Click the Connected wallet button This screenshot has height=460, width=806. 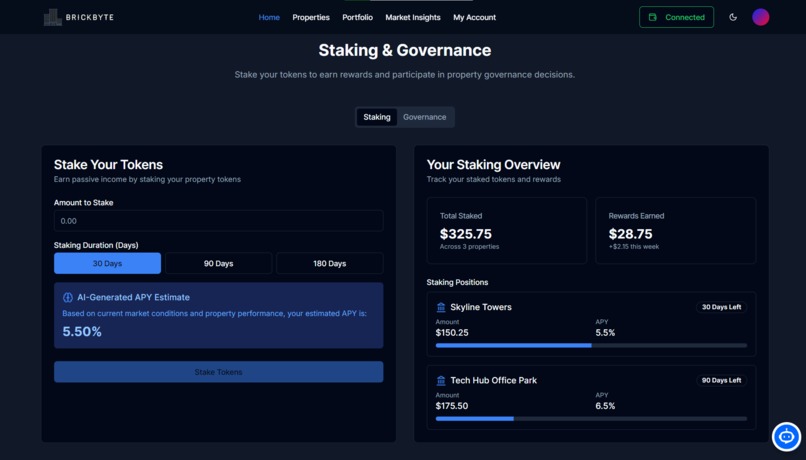[x=676, y=17]
